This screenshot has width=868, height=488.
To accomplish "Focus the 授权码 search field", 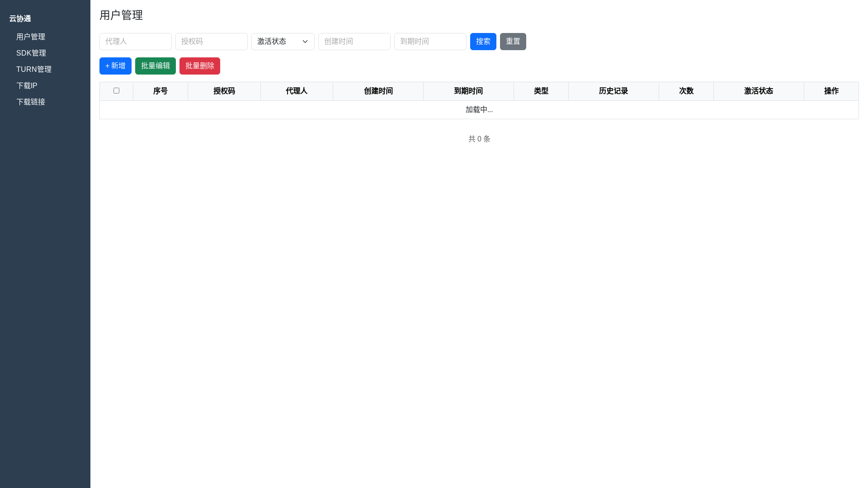I will 212,42.
